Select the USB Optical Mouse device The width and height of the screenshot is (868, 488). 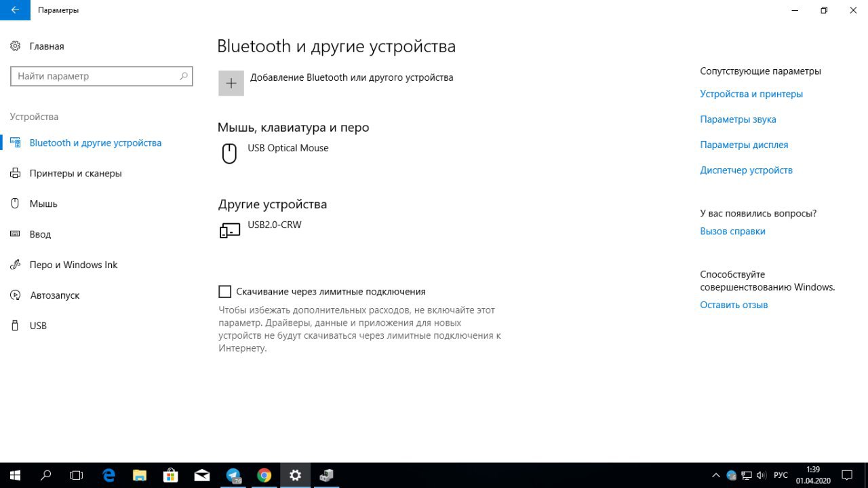click(x=288, y=148)
